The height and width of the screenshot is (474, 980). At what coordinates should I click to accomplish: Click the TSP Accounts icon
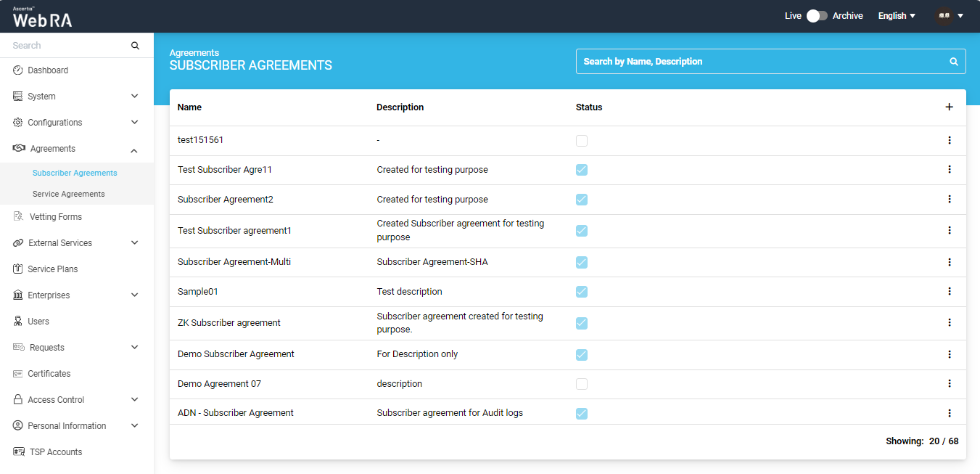tap(19, 452)
